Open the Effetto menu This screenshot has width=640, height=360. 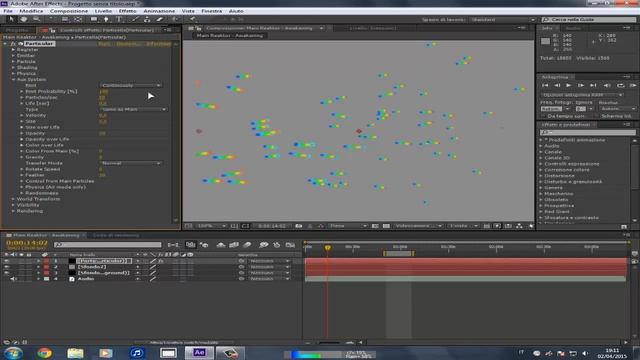pos(127,11)
